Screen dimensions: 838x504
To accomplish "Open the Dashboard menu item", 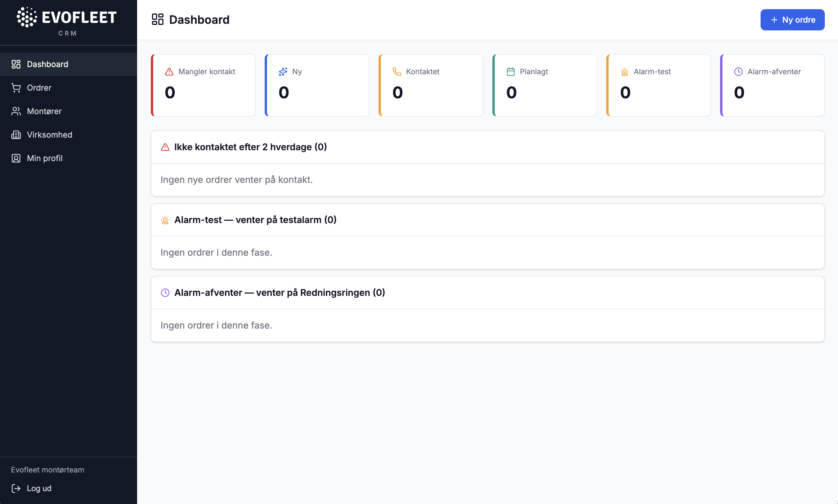I will tap(68, 64).
